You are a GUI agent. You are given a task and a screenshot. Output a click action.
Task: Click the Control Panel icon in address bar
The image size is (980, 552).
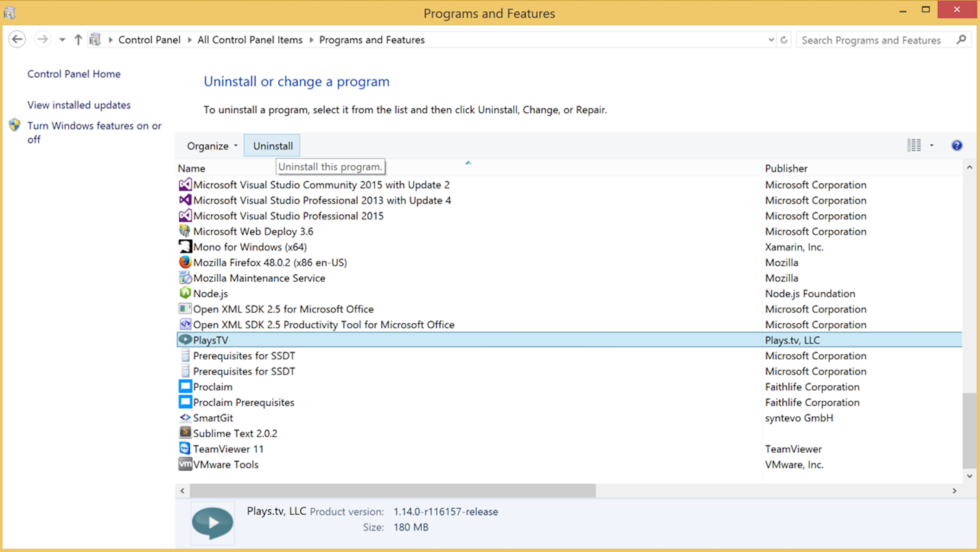95,40
